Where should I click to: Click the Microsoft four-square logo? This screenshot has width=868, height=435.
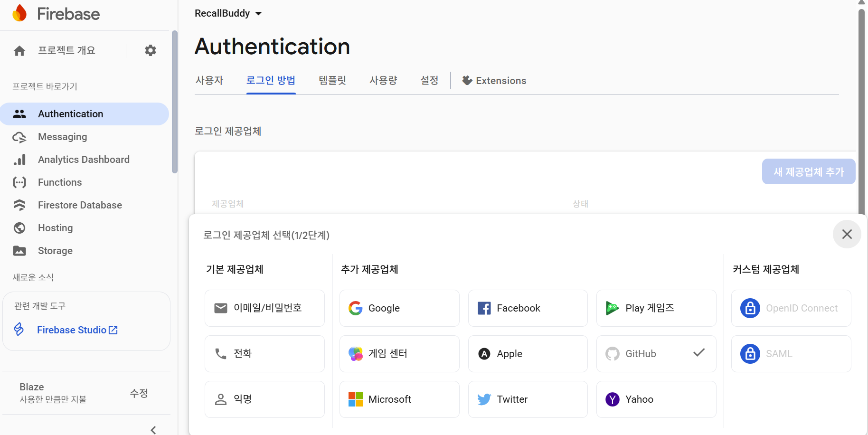click(x=356, y=399)
